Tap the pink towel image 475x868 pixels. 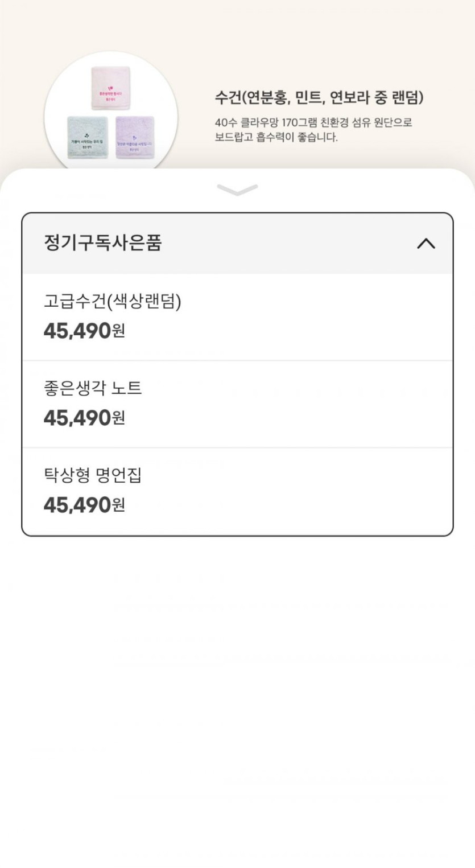(111, 89)
